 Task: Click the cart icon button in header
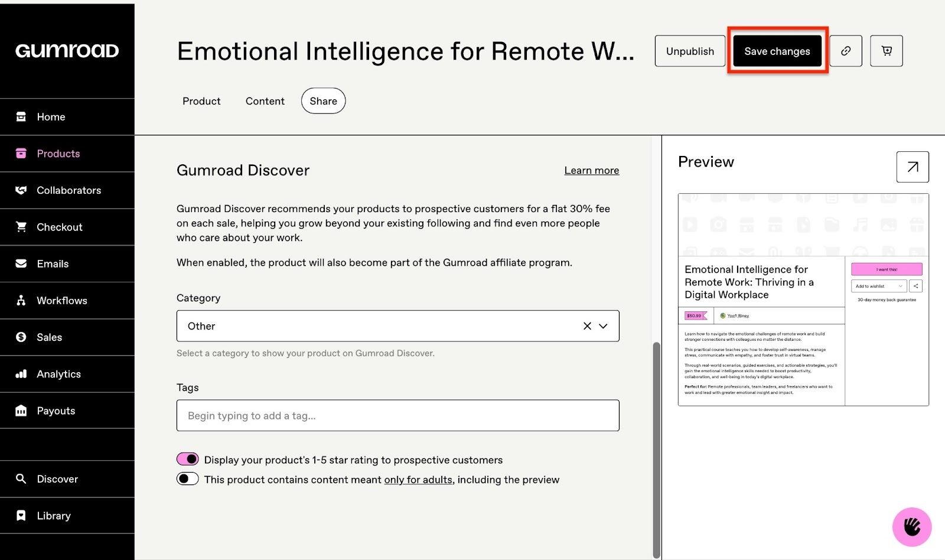point(887,51)
